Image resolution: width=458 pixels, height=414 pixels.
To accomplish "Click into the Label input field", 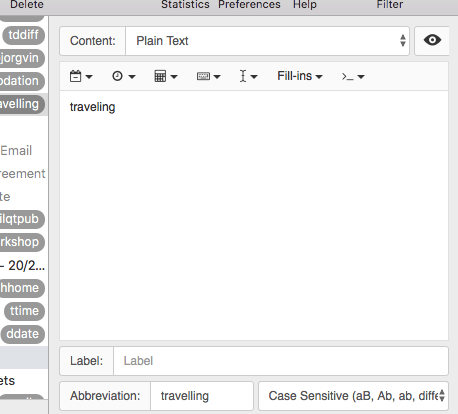I will (281, 361).
